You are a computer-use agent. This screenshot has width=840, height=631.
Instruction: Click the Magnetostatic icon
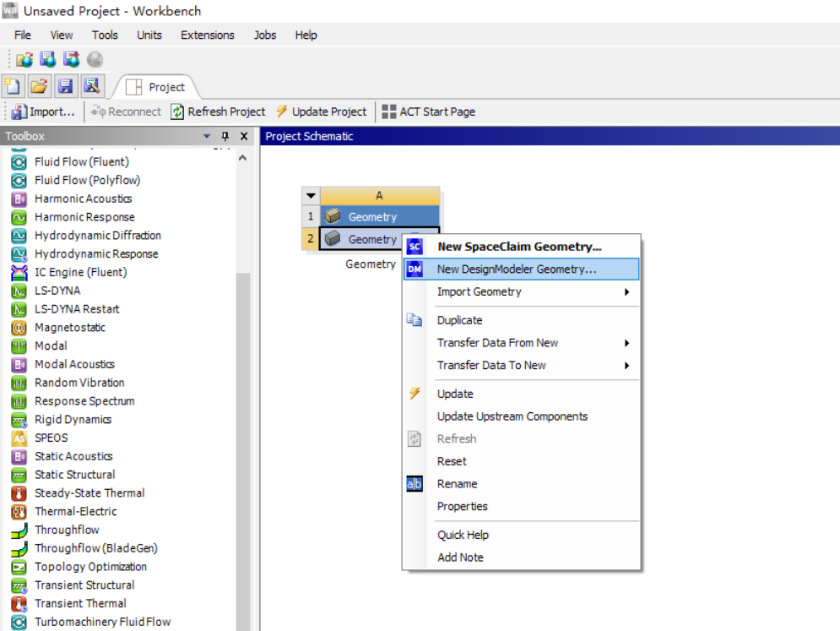[19, 328]
